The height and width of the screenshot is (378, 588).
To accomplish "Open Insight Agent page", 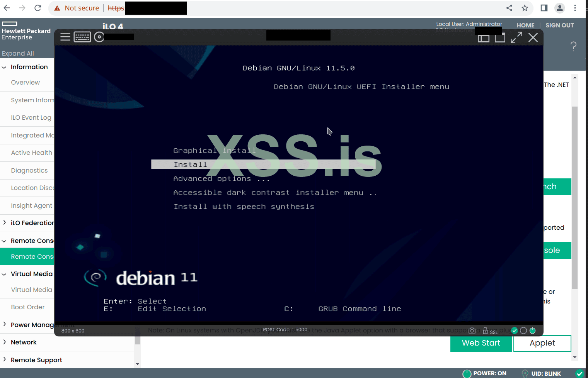I will (31, 205).
